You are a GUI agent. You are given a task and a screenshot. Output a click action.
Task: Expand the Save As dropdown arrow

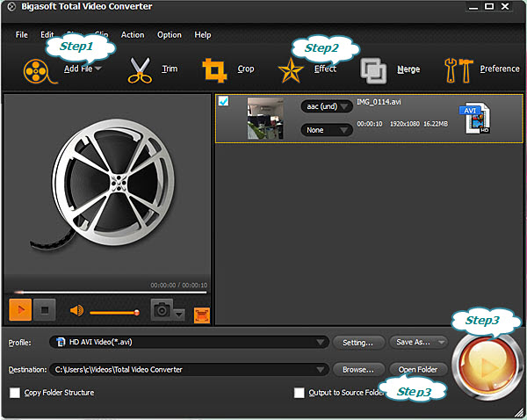[x=441, y=343]
